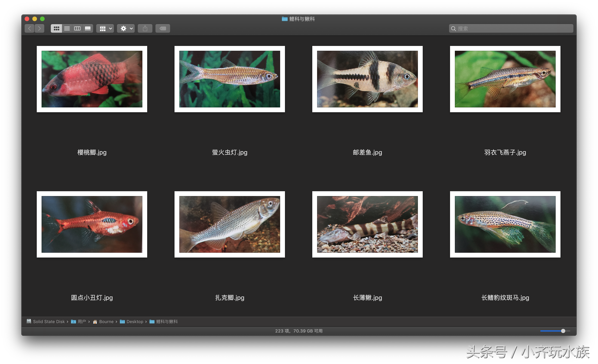The image size is (598, 364).
Task: Select the 萤火虫灯.jpg thumbnail image
Action: (230, 79)
